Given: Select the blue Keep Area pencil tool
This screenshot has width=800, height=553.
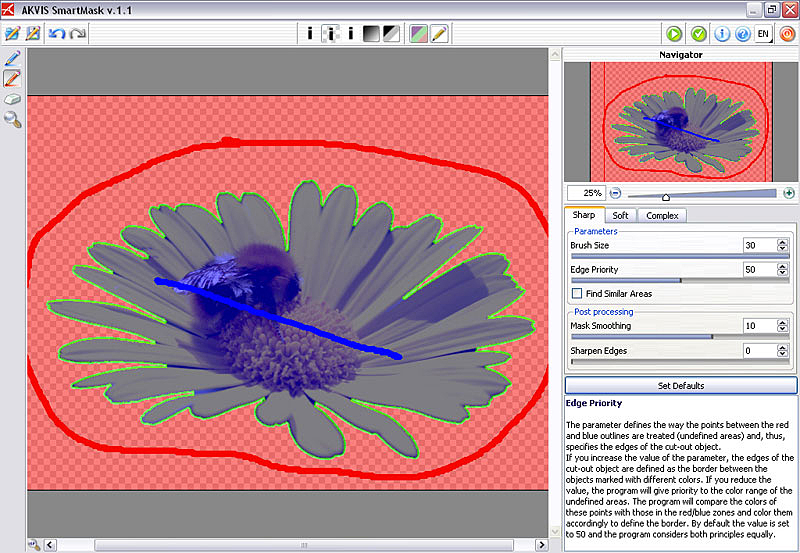Looking at the screenshot, I should pyautogui.click(x=13, y=57).
